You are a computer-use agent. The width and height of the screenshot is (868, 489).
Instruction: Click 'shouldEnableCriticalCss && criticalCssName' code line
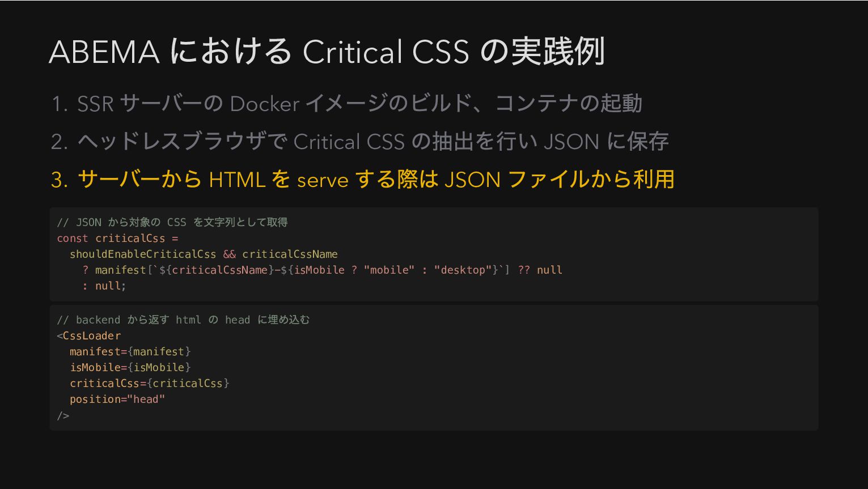(x=204, y=254)
